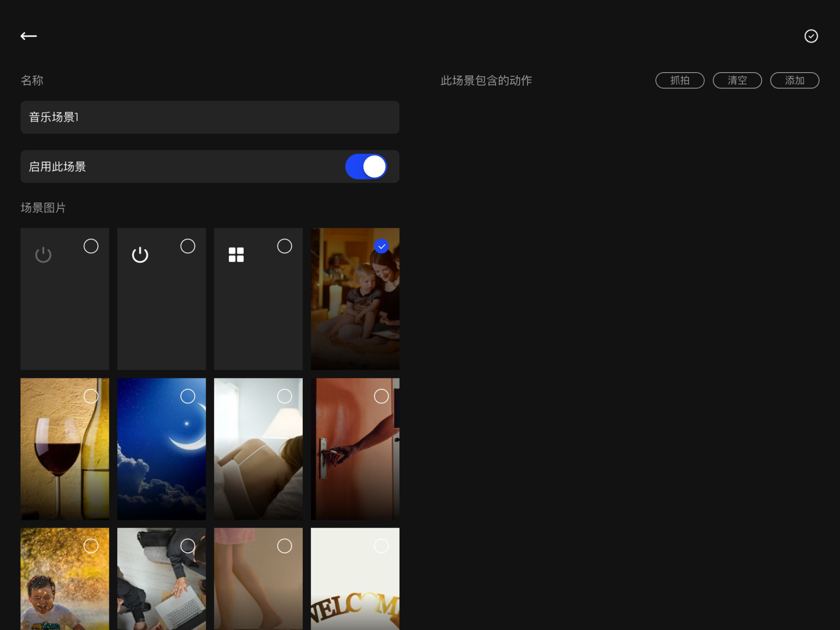
Task: Choose the wine glass scene picture
Action: 65,449
